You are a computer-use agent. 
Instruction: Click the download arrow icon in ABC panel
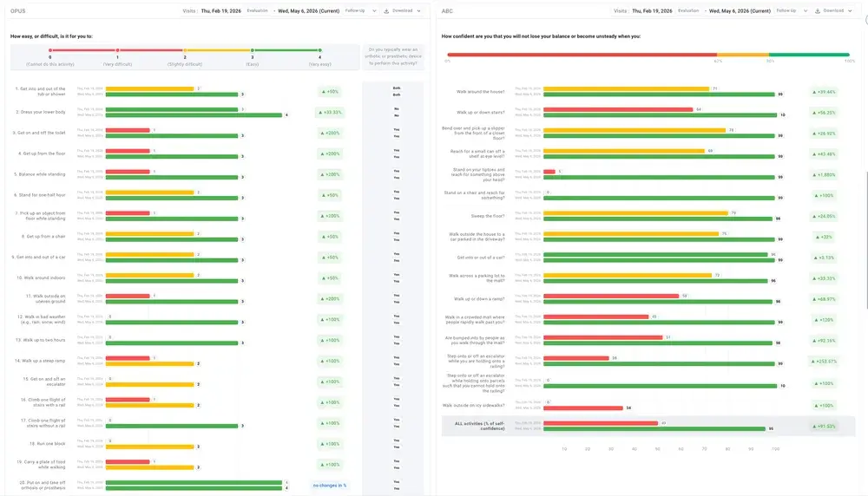818,11
